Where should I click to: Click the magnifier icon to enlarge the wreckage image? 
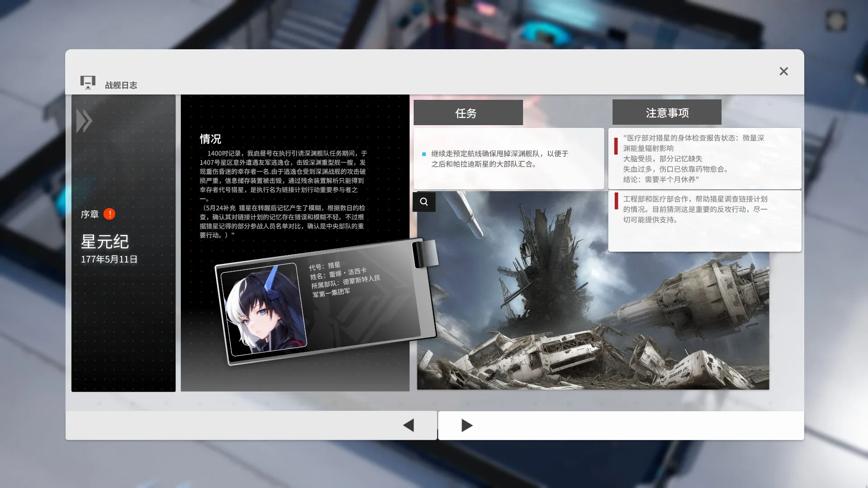(x=424, y=202)
